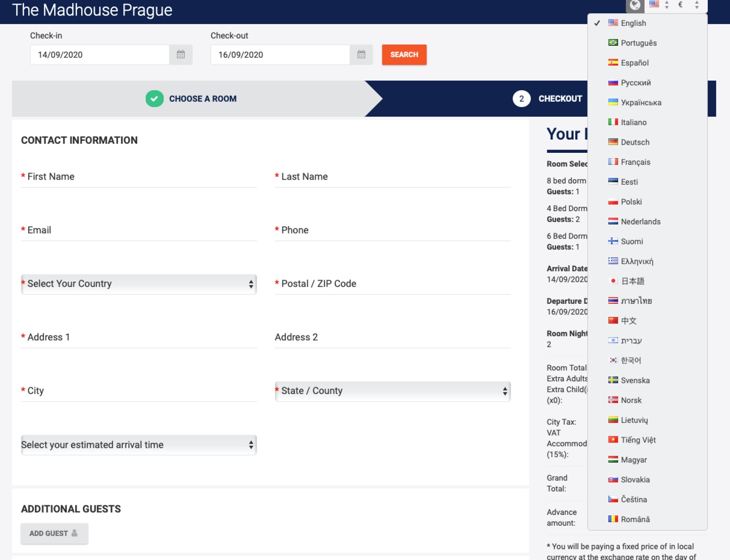Click the First Name input field

point(139,177)
